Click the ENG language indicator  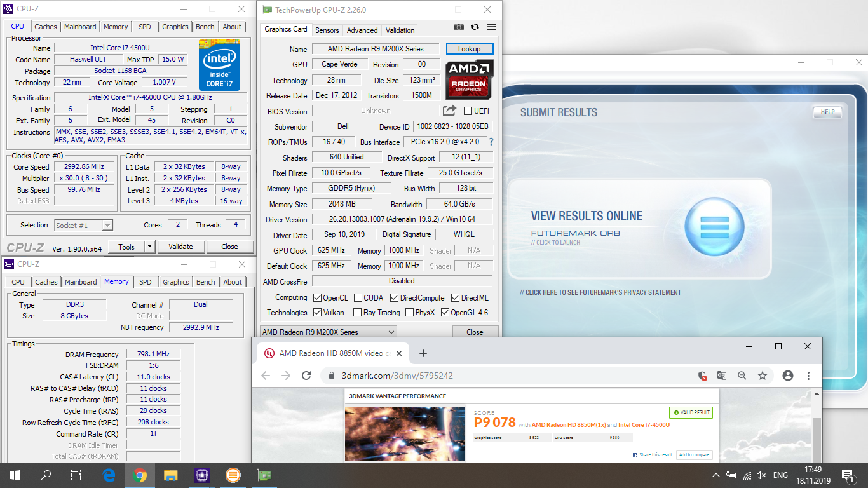[780, 475]
